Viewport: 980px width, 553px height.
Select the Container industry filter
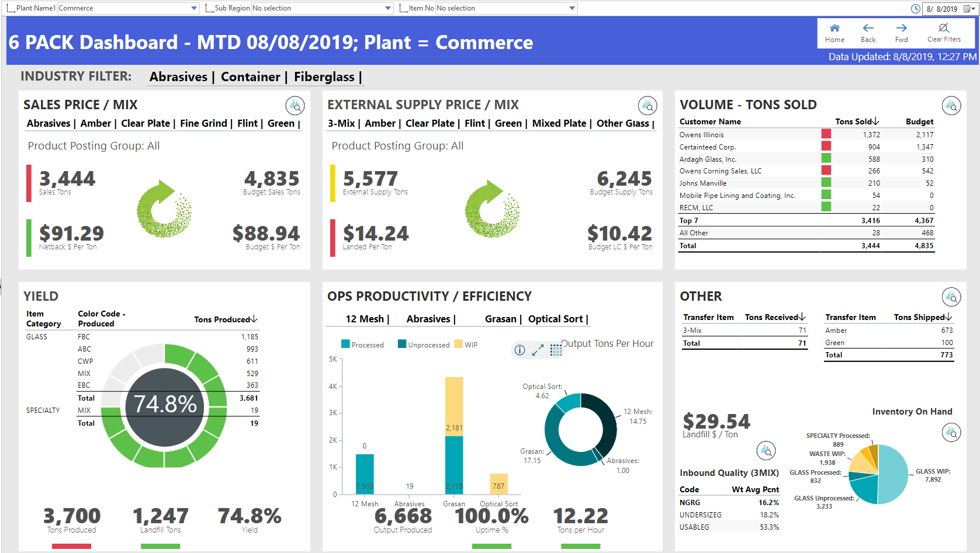click(x=251, y=77)
